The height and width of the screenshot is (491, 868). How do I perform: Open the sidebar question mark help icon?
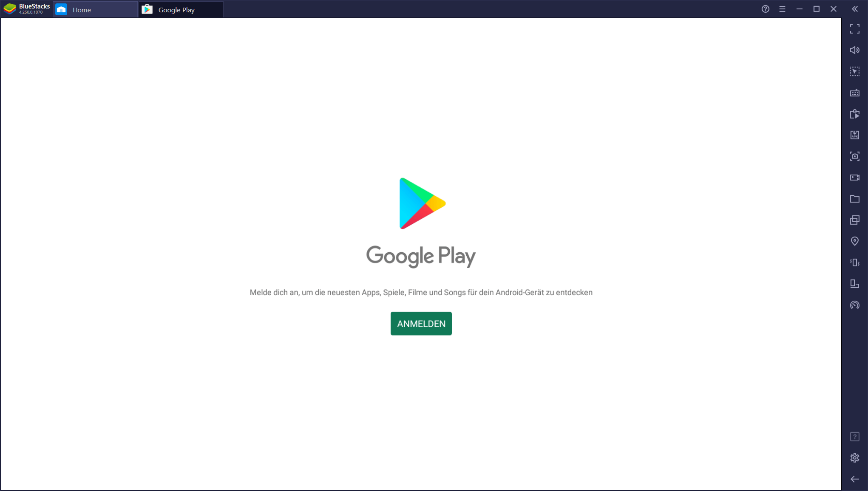click(x=854, y=437)
